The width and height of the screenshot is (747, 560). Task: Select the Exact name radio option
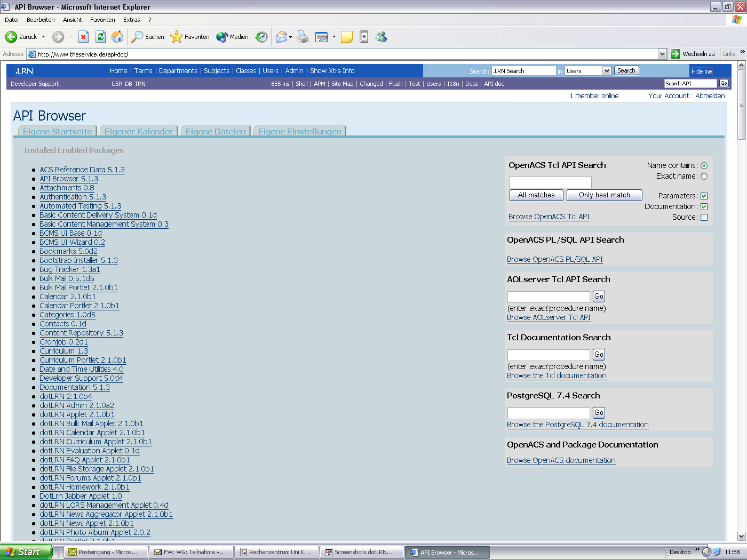tap(704, 176)
